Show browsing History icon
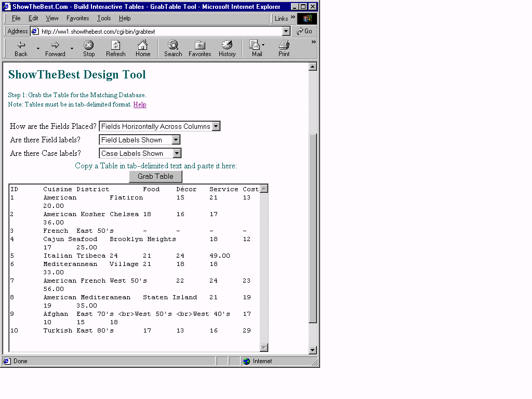This screenshot has height=399, width=532. 227,46
